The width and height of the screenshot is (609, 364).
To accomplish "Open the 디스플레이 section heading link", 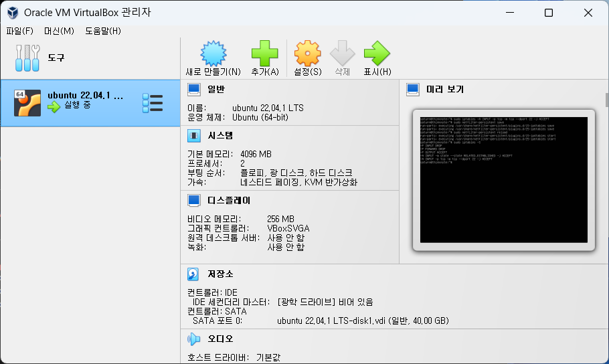I will tap(229, 201).
